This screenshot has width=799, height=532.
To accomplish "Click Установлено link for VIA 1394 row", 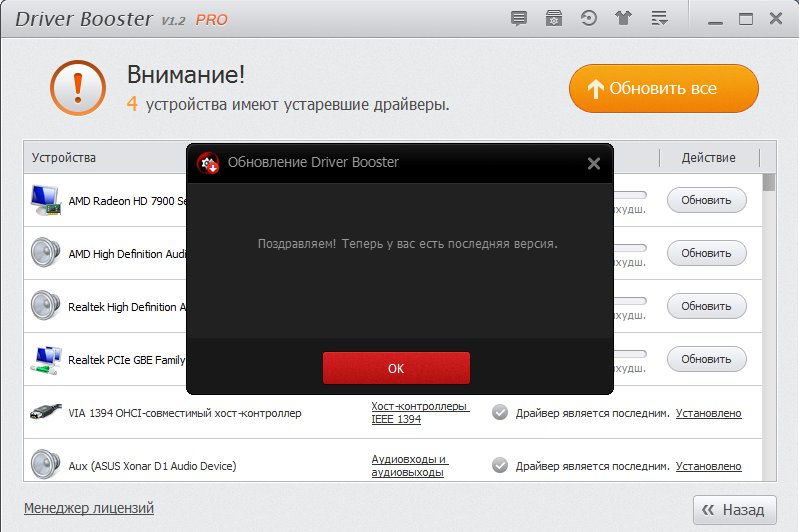I will [x=708, y=413].
